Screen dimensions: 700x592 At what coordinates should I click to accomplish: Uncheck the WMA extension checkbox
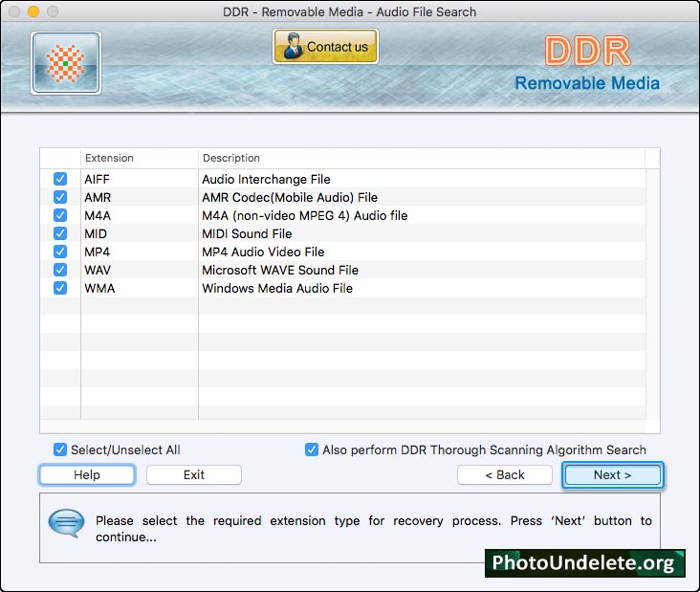[x=60, y=288]
